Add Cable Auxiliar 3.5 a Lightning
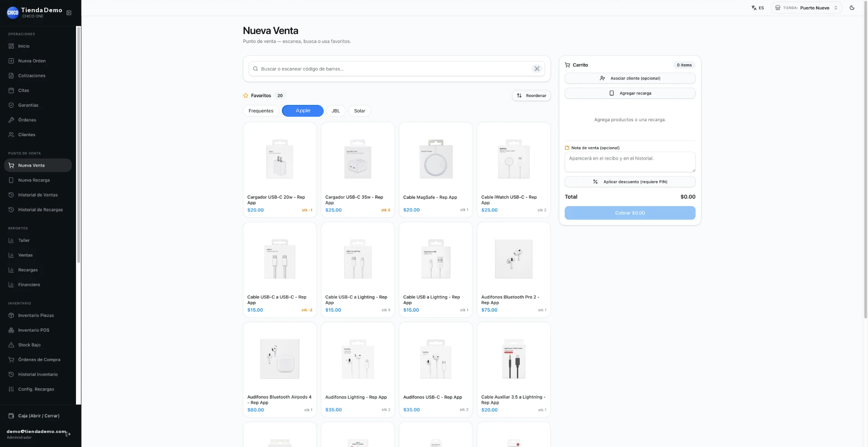This screenshot has height=447, width=868. pos(514,370)
